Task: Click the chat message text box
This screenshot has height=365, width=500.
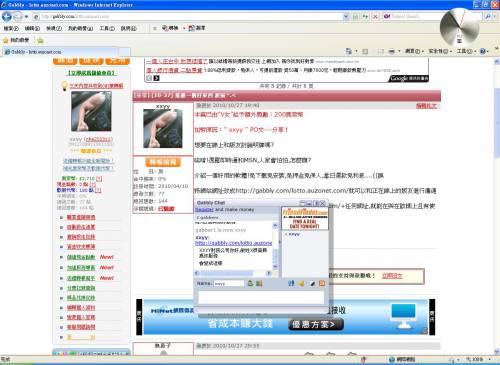Action: tap(261, 297)
